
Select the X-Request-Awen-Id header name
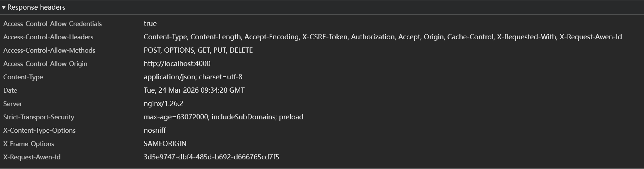(x=32, y=157)
